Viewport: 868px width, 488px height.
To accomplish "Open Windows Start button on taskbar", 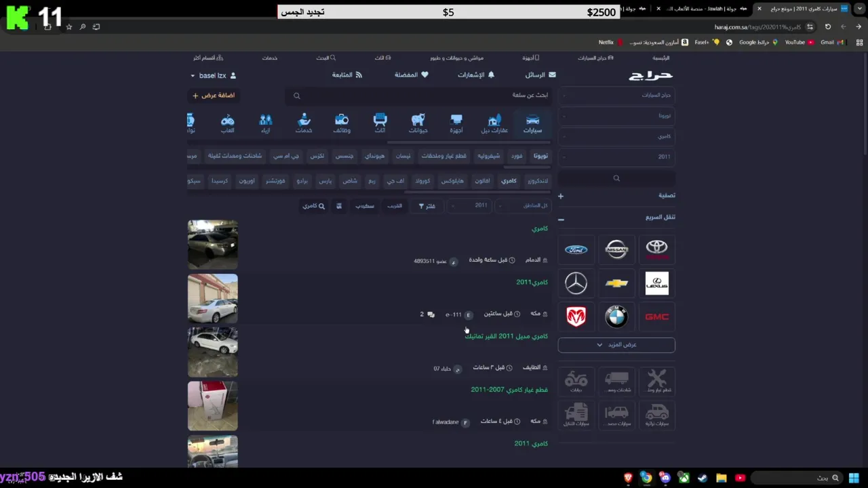I will [x=854, y=478].
